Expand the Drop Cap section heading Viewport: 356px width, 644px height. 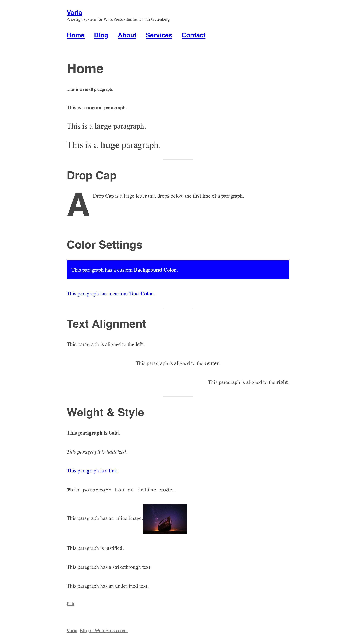click(x=92, y=175)
